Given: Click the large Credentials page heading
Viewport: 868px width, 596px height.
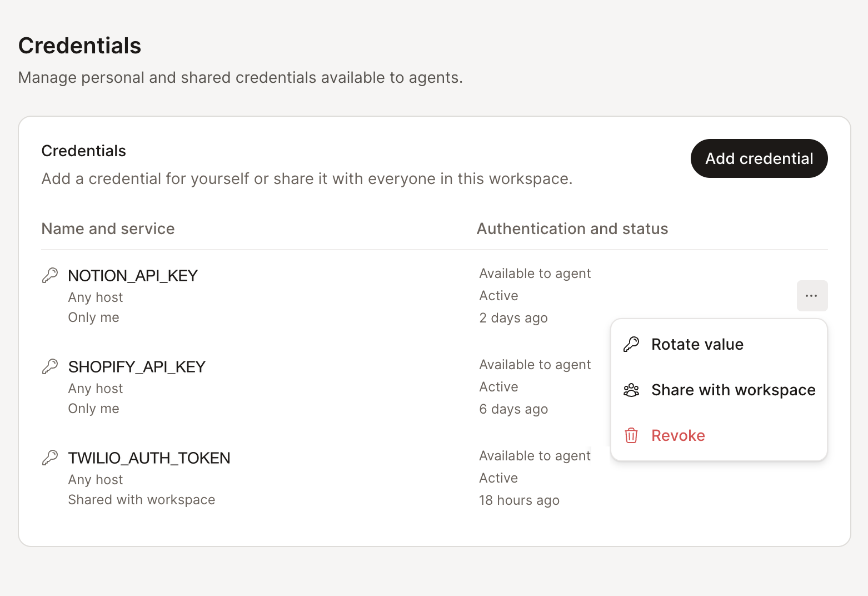Looking at the screenshot, I should pos(79,46).
